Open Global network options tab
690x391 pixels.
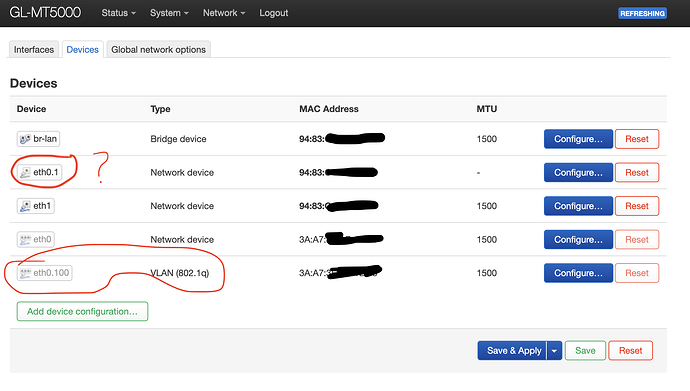coord(158,50)
